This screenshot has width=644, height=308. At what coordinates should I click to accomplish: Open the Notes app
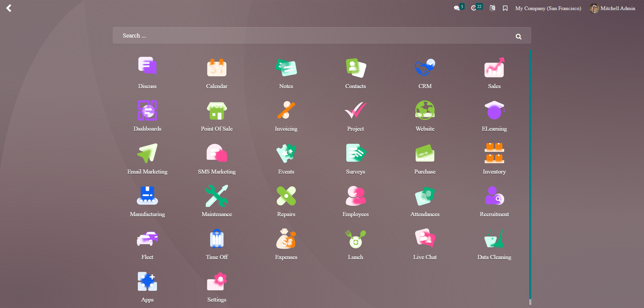coord(286,72)
